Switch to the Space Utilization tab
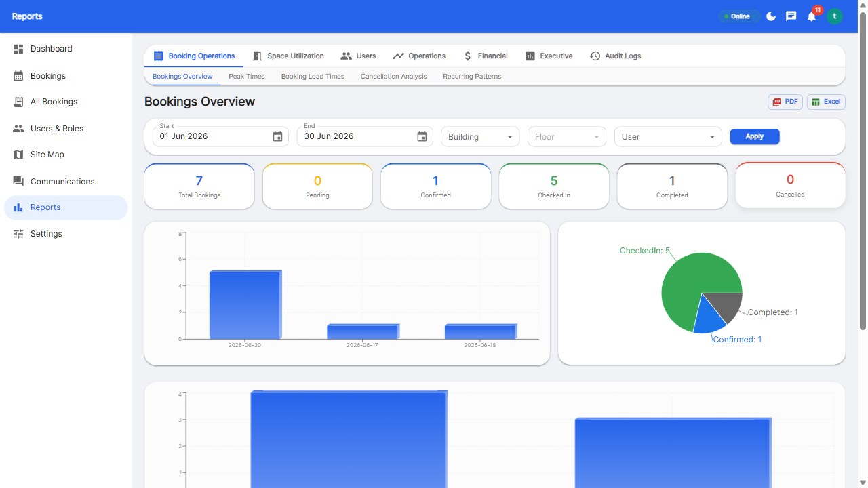 point(288,56)
